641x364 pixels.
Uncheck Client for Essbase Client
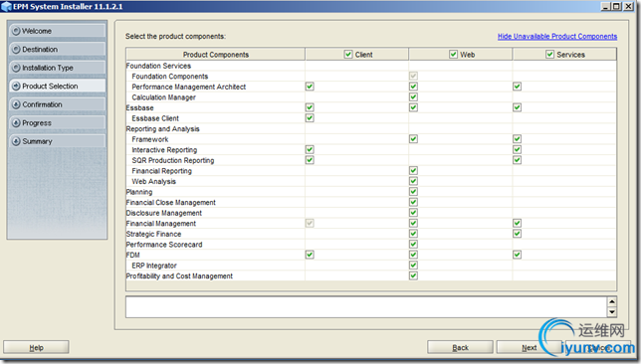pyautogui.click(x=310, y=118)
